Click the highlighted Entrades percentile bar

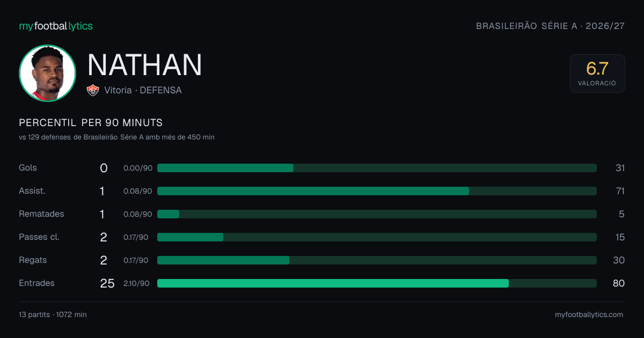coord(377,283)
